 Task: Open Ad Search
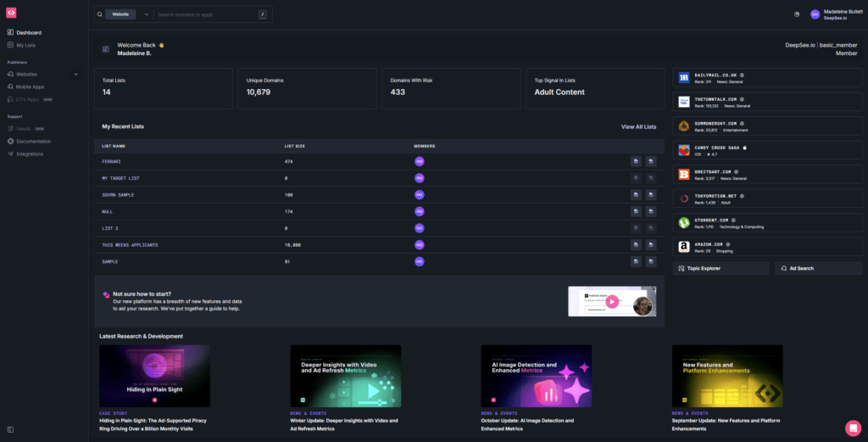(x=819, y=269)
